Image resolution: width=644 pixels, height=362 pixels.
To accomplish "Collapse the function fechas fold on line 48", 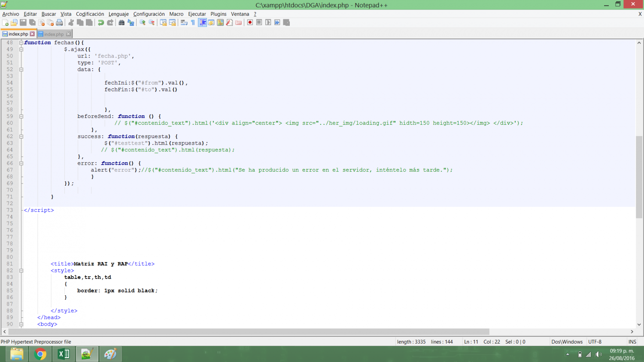I will 21,42.
